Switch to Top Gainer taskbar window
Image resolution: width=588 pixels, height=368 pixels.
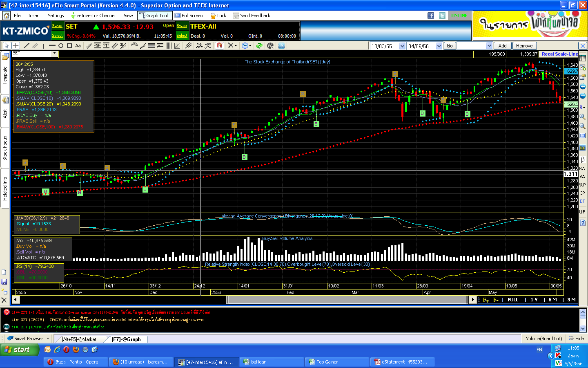click(337, 362)
